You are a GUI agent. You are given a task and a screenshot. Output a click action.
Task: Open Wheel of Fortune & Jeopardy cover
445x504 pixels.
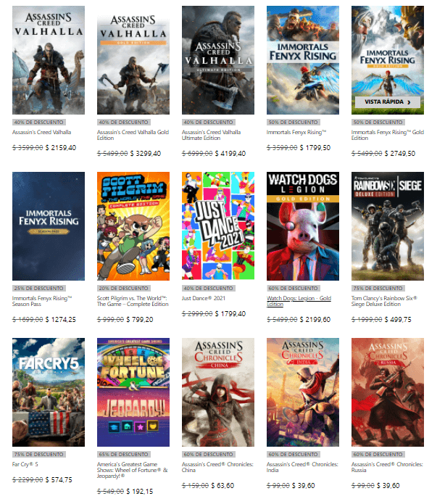133,392
